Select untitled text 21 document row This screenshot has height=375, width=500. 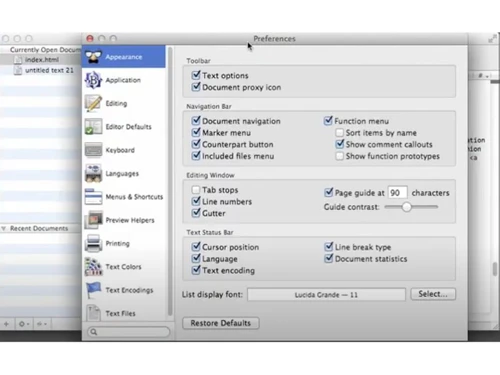[40, 70]
